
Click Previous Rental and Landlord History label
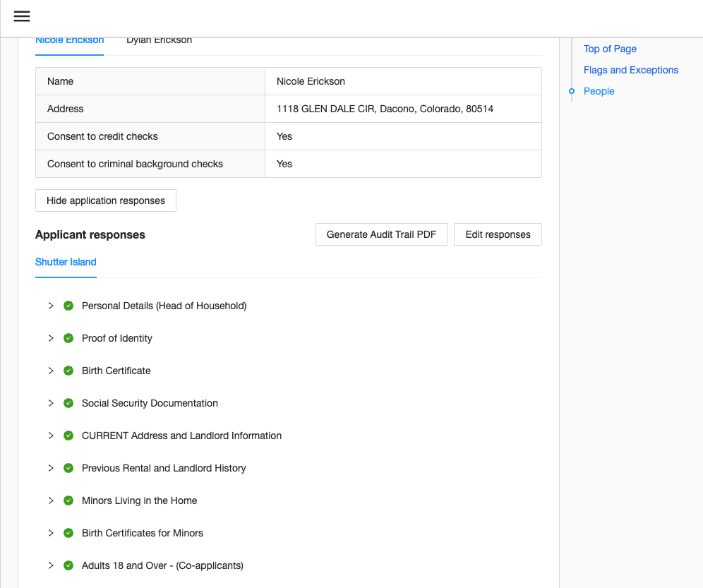pyautogui.click(x=164, y=468)
